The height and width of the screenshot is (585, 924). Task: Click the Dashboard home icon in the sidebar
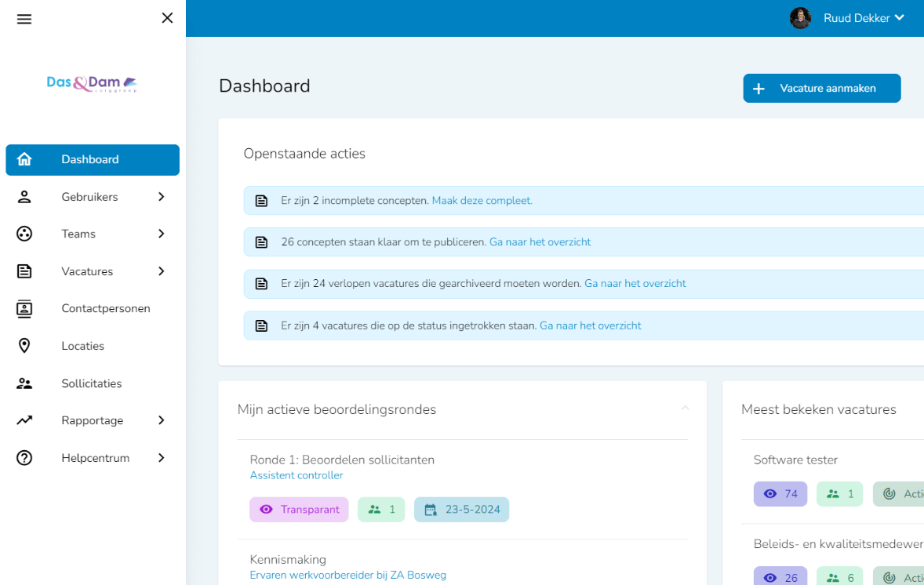pos(24,159)
